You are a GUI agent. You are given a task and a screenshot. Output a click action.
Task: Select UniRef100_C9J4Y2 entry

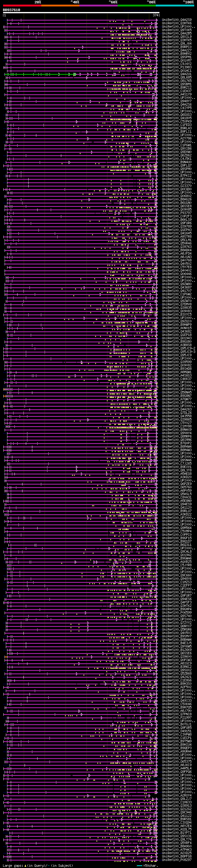(177, 64)
